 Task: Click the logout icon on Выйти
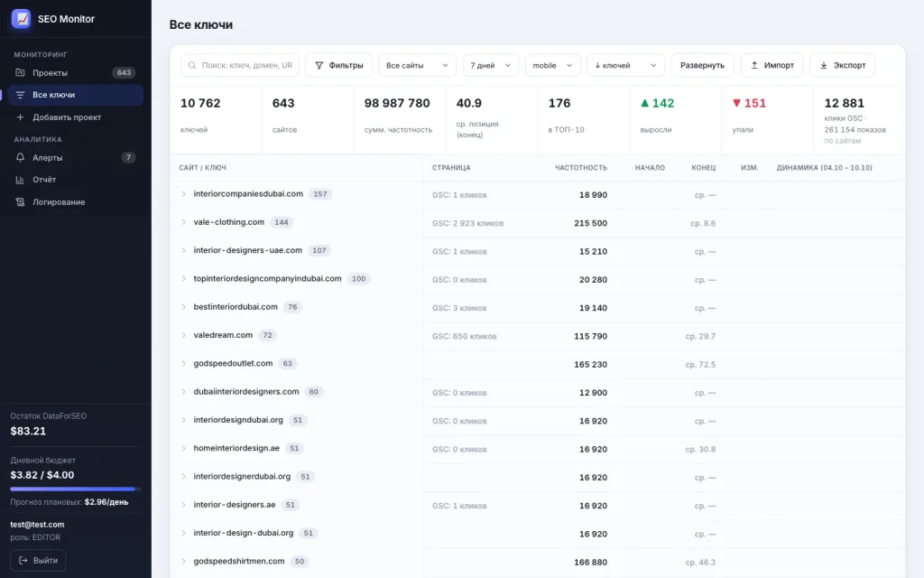point(23,560)
